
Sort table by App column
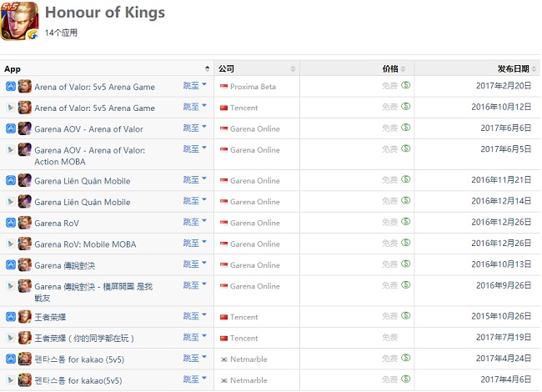[x=207, y=68]
